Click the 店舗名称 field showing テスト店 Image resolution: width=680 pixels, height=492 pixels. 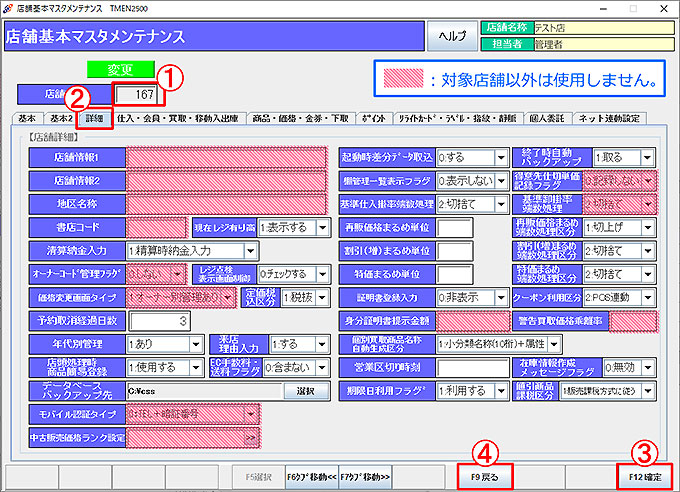click(604, 28)
